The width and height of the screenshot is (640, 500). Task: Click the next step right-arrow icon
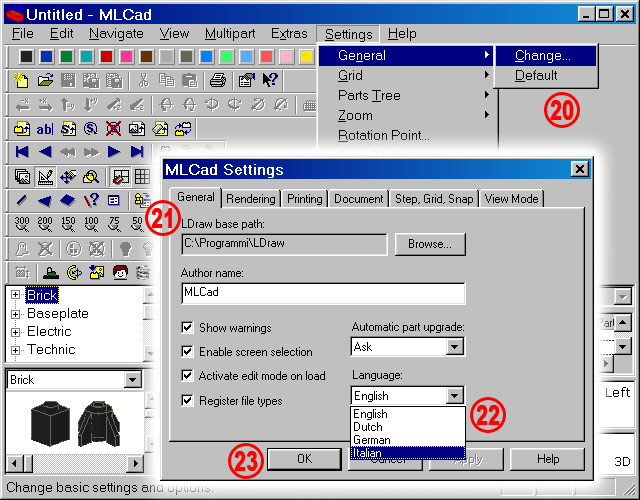click(x=114, y=152)
